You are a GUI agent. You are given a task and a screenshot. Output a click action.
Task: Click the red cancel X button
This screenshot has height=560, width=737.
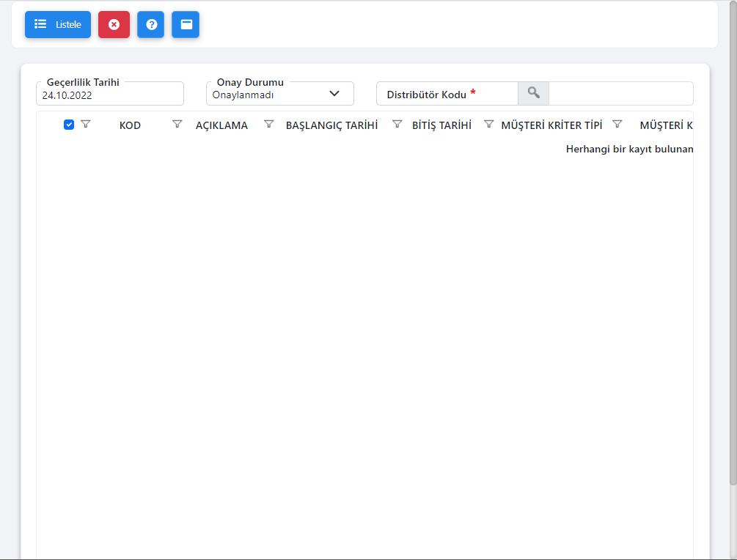114,24
